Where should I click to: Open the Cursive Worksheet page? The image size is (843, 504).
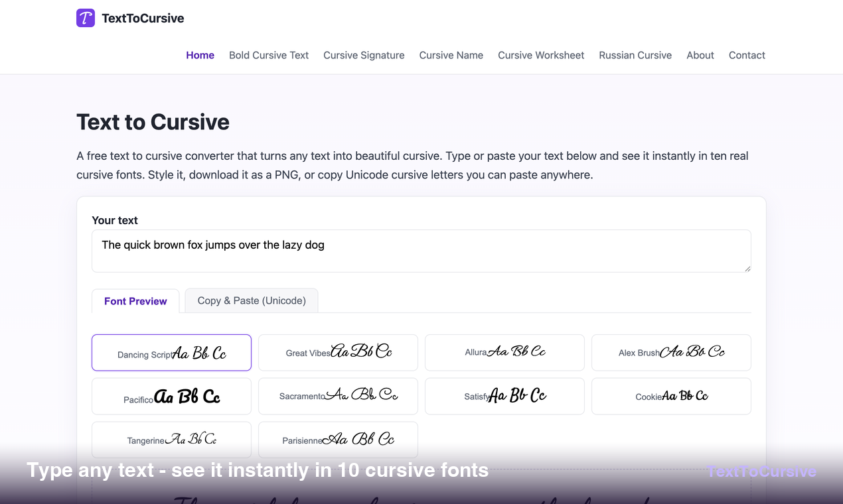[541, 55]
